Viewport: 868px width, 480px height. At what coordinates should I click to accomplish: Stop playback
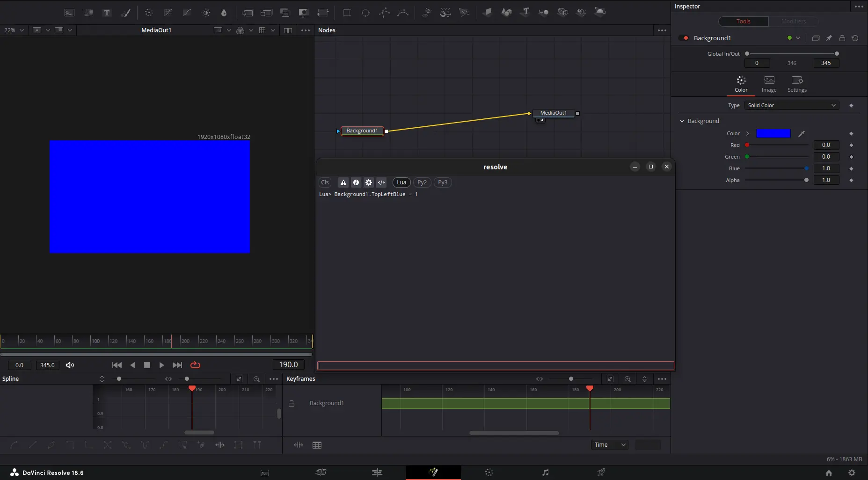[x=147, y=365]
